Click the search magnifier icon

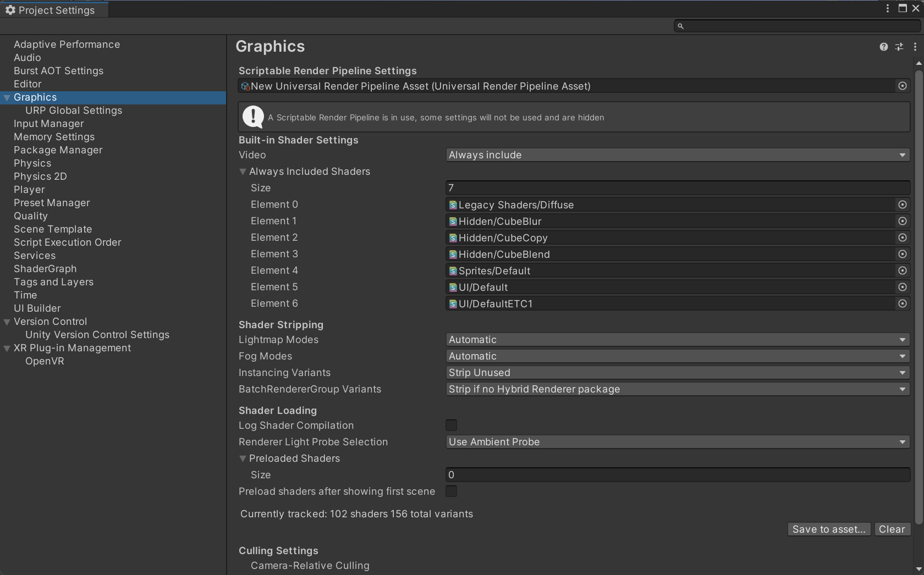tap(680, 26)
